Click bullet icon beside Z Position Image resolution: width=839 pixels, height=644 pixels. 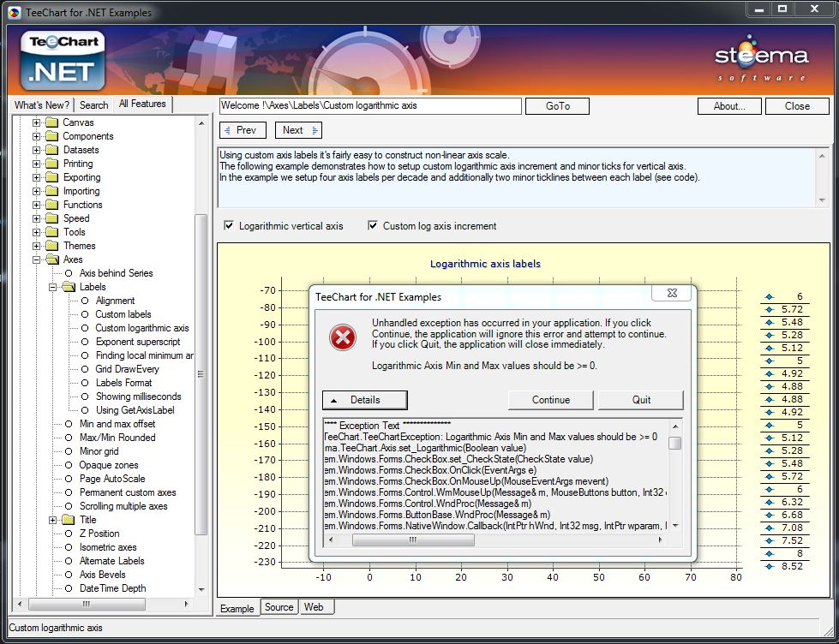pos(69,534)
